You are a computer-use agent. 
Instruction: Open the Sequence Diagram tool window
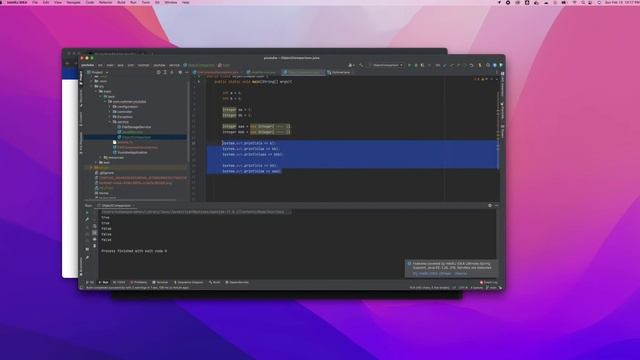coord(189,282)
